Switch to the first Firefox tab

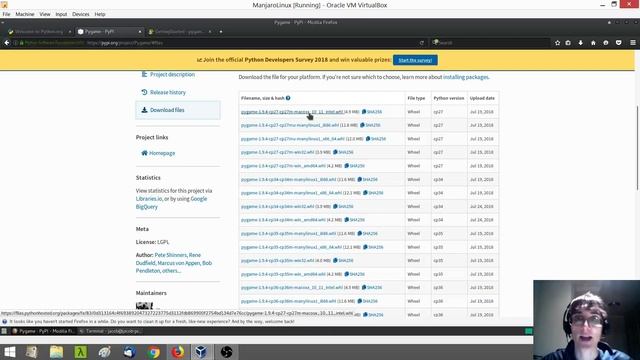point(39,31)
